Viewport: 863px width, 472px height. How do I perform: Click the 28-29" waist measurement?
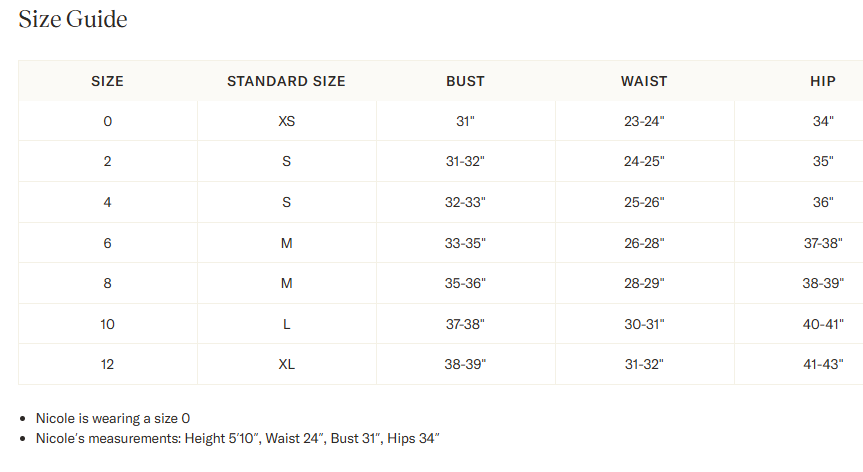(x=644, y=283)
